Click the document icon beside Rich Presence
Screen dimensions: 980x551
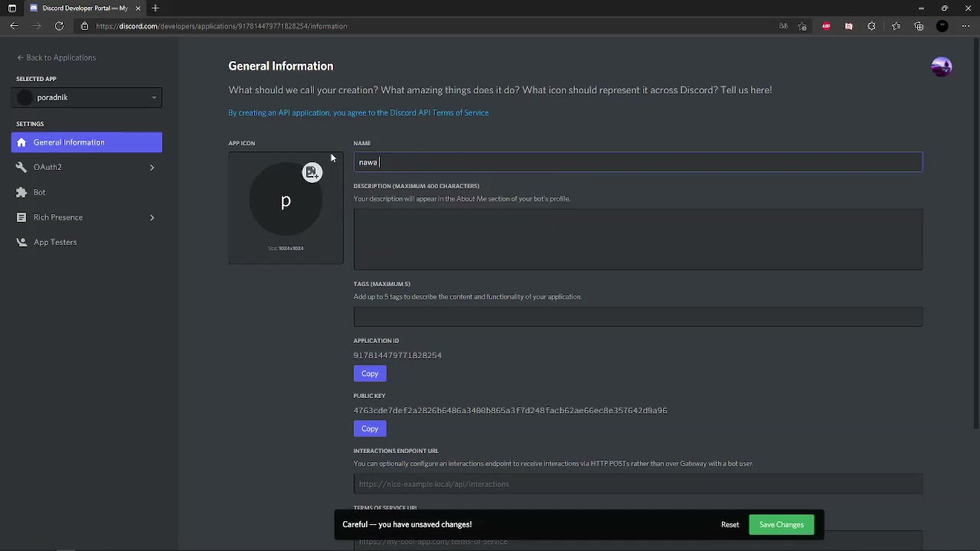(x=21, y=217)
